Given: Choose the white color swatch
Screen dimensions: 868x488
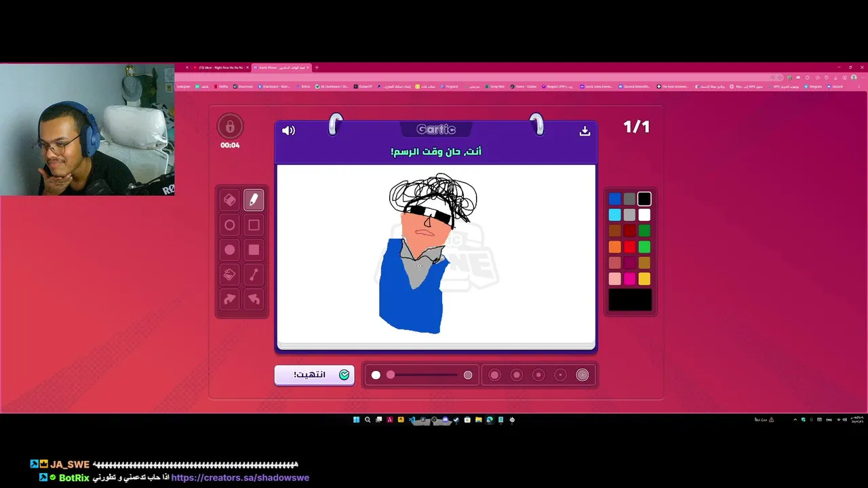Looking at the screenshot, I should (x=644, y=215).
